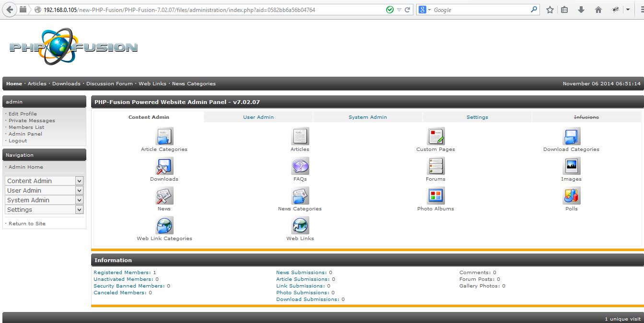Viewport: 644px width, 323px height.
Task: Open Canceled Members info link
Action: [x=120, y=292]
